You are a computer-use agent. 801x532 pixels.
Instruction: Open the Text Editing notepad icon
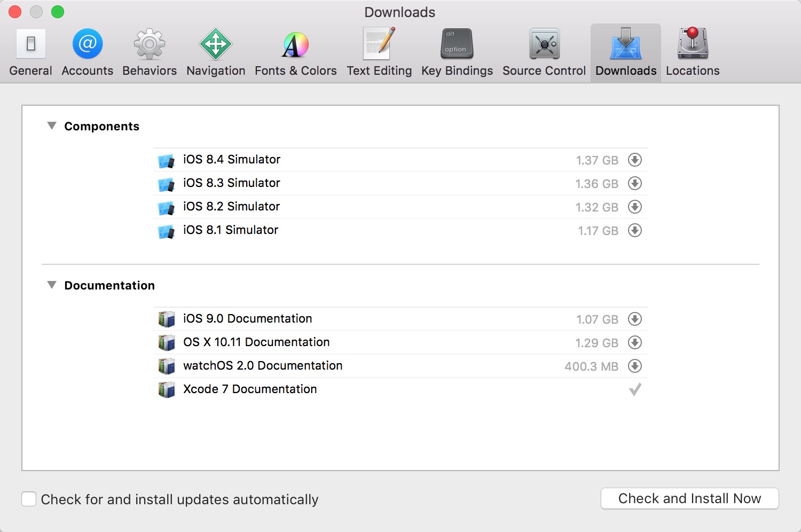[x=379, y=44]
